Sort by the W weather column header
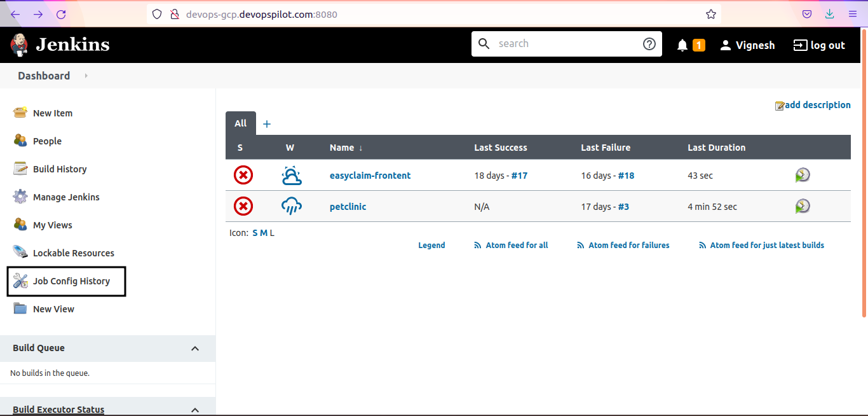This screenshot has width=868, height=416. 290,148
